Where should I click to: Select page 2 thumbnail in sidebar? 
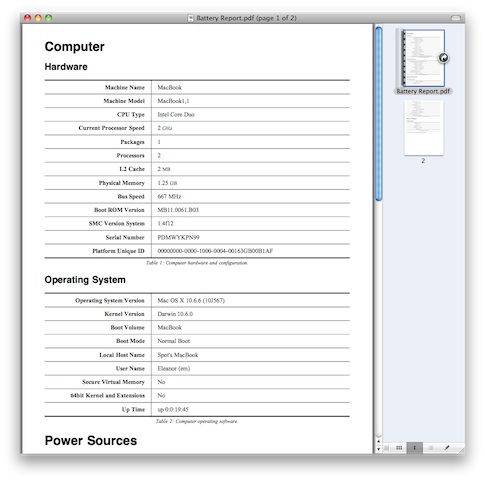424,128
